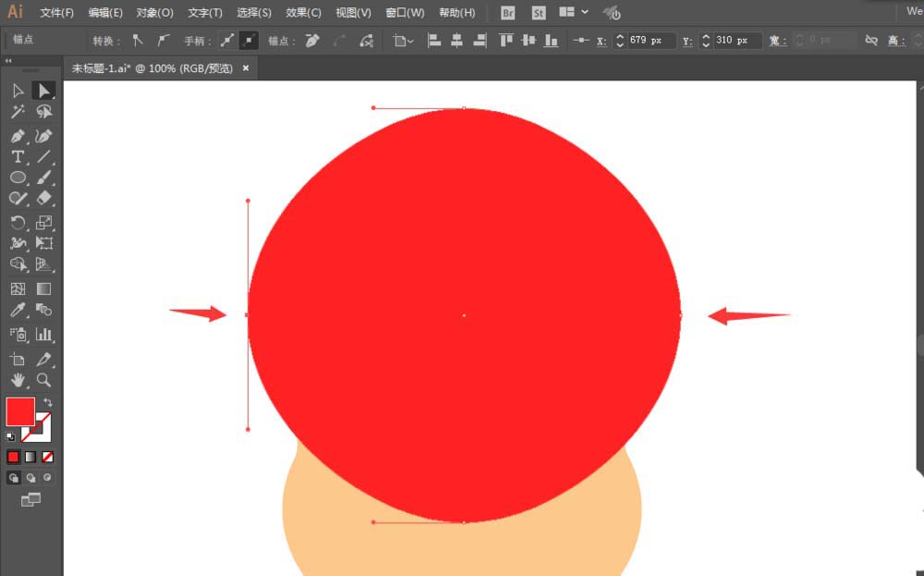
Task: Reset to default fill and stroke
Action: point(10,437)
